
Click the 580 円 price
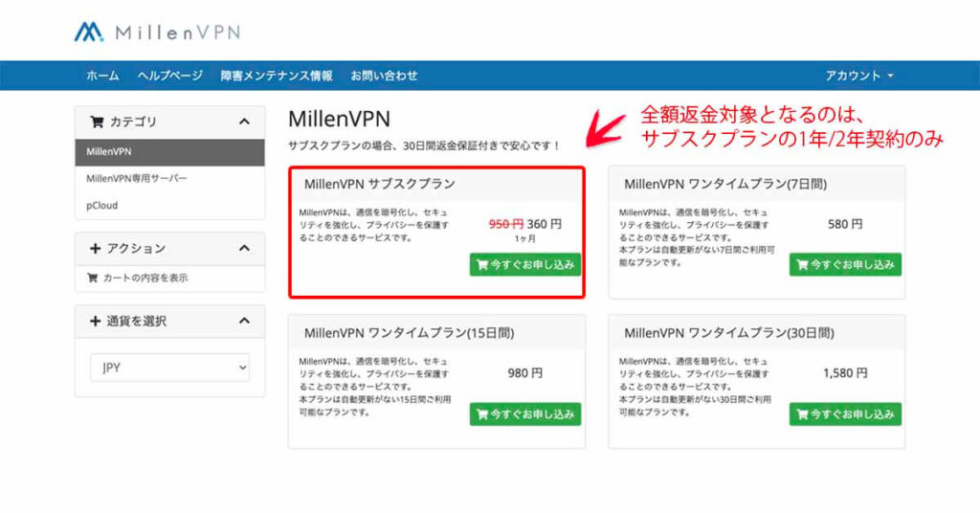click(x=845, y=224)
